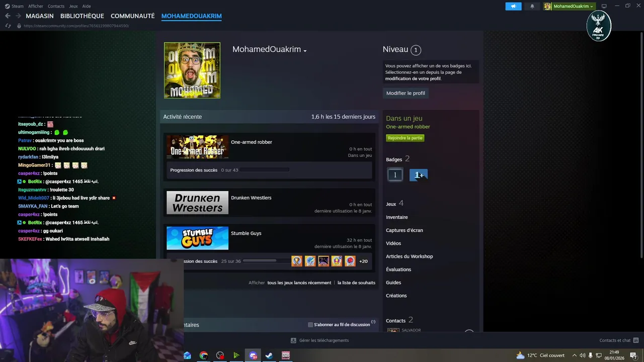Click the blue 1+ badge icon
This screenshot has height=362, width=644.
coord(419,175)
